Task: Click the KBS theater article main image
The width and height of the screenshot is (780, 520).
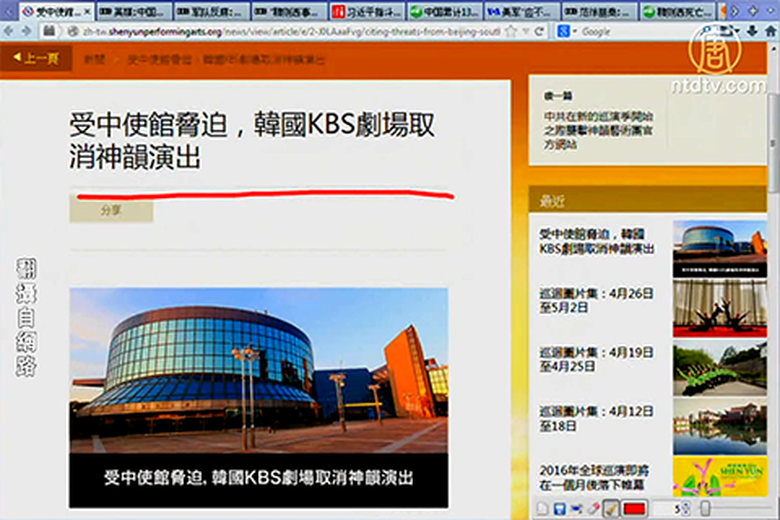Action: click(258, 370)
